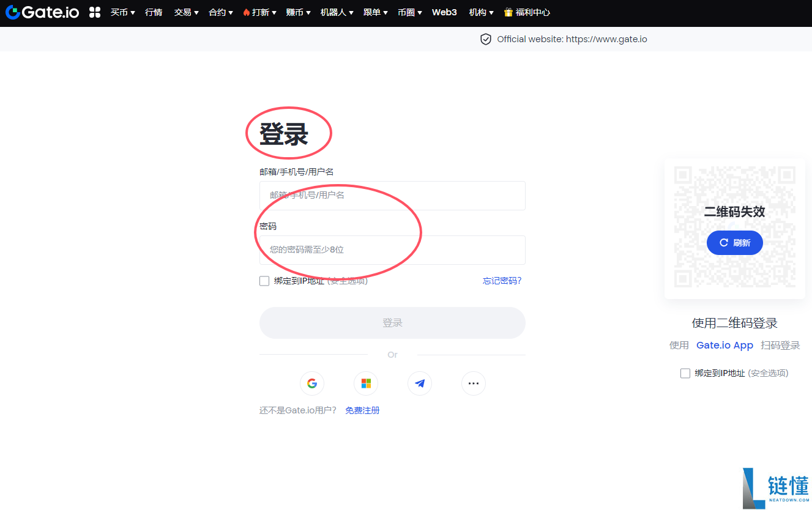Open the Web3 menu item
The image size is (812, 510).
pos(444,12)
